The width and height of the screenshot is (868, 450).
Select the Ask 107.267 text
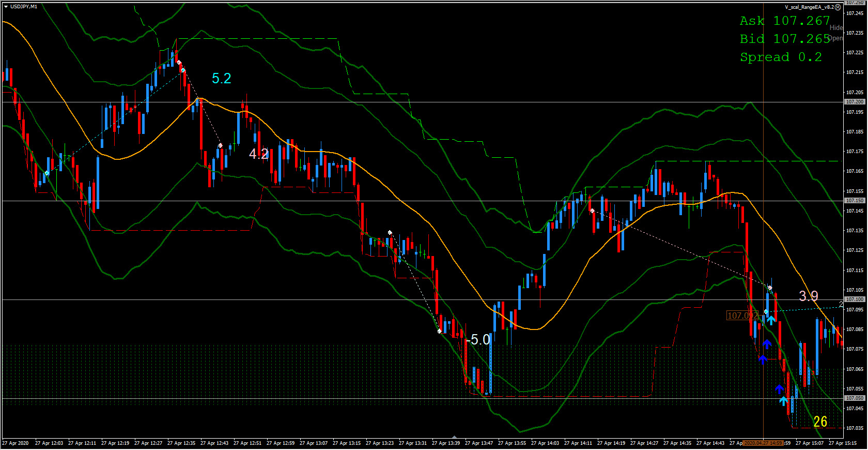[x=784, y=21]
